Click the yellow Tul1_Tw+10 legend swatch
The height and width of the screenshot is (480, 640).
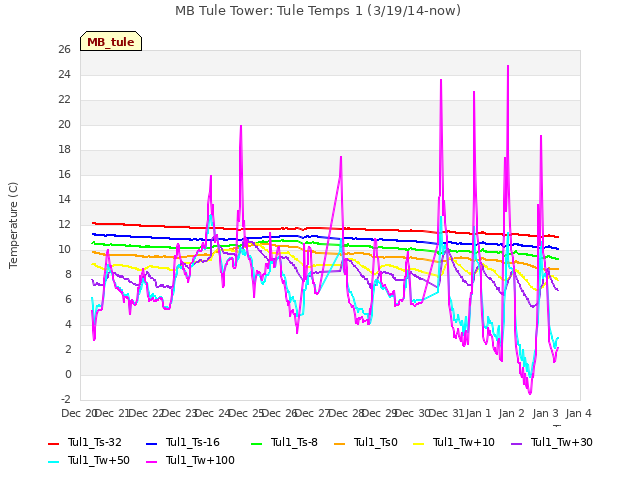click(x=419, y=443)
